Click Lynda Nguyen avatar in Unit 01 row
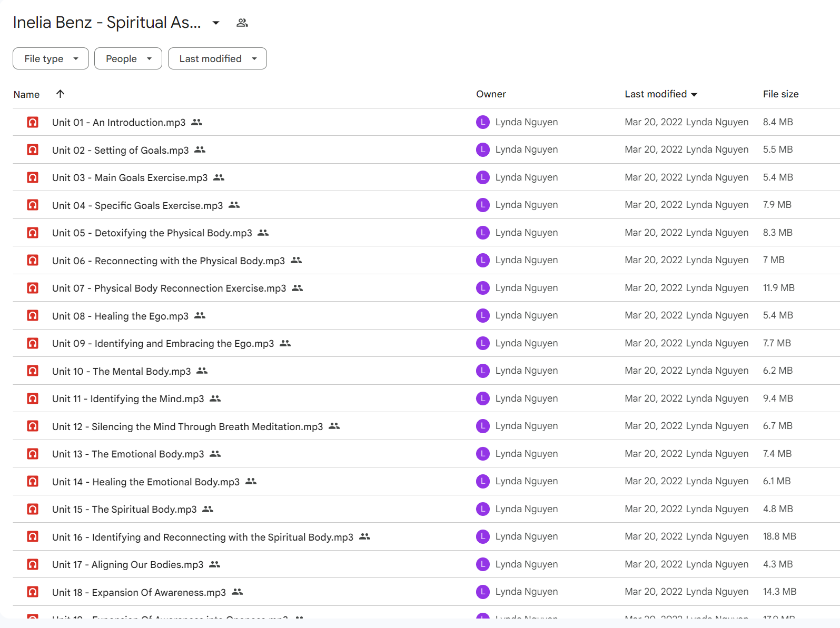Image resolution: width=840 pixels, height=628 pixels. 483,122
